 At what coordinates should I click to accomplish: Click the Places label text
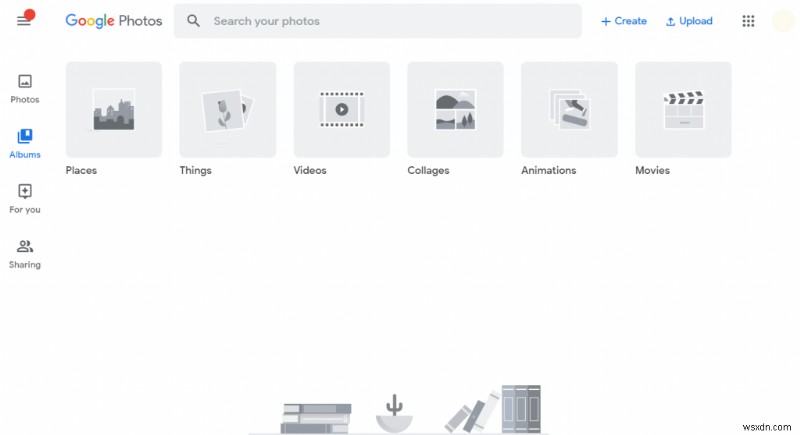pos(81,170)
